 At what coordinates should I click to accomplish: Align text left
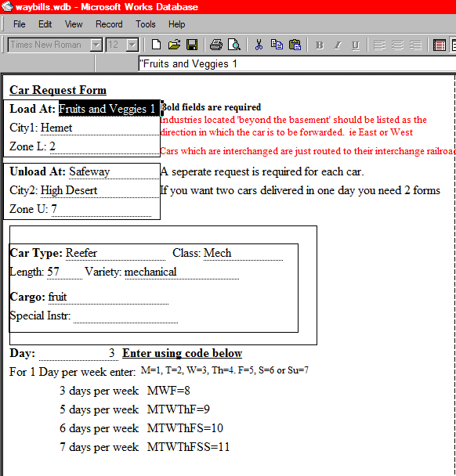click(x=379, y=45)
